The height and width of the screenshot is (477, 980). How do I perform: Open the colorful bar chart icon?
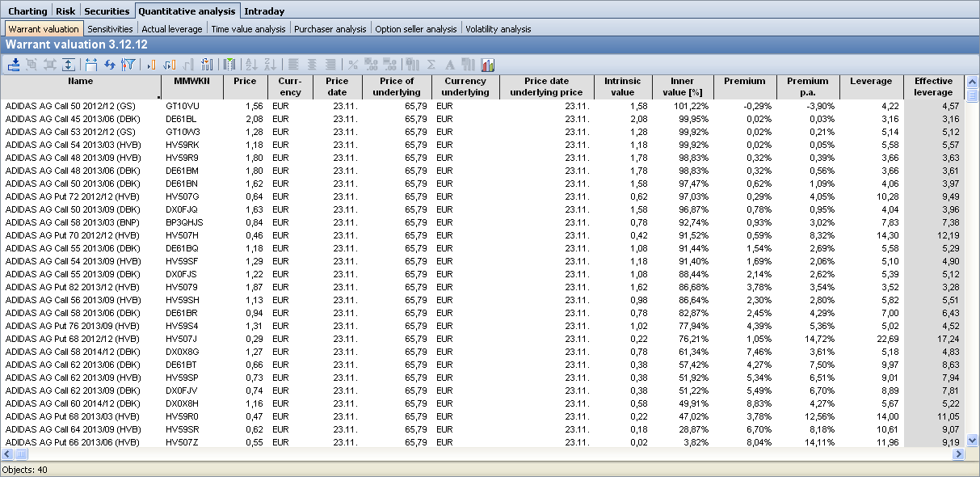coord(488,65)
